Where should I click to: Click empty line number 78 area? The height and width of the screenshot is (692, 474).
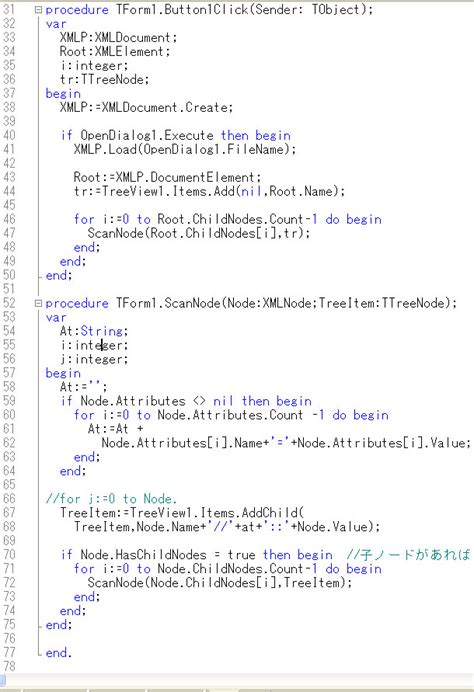pyautogui.click(x=9, y=666)
